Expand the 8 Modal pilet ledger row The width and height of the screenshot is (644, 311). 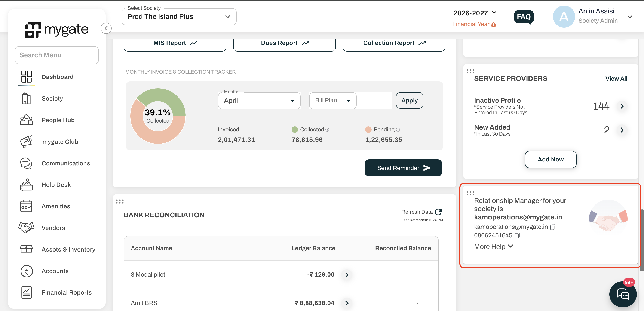pyautogui.click(x=347, y=275)
